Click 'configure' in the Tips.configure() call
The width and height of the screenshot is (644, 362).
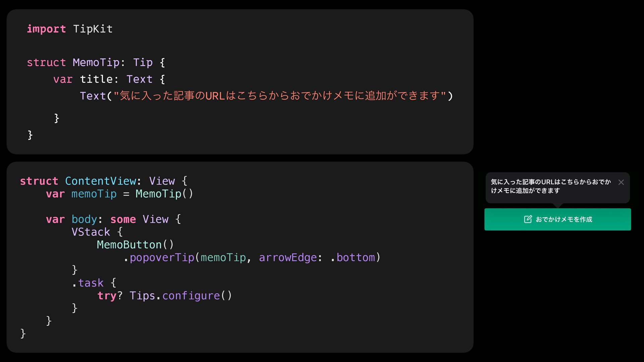[x=191, y=296]
